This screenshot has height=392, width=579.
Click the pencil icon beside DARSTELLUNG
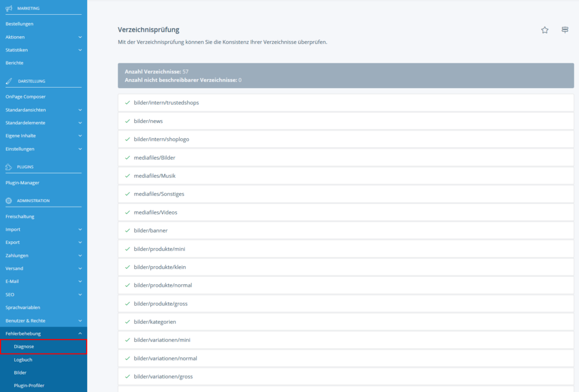9,81
